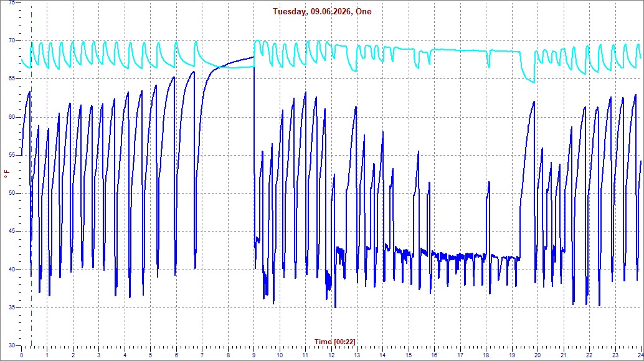
Task: Click x-axis hour label 10
Action: point(280,355)
